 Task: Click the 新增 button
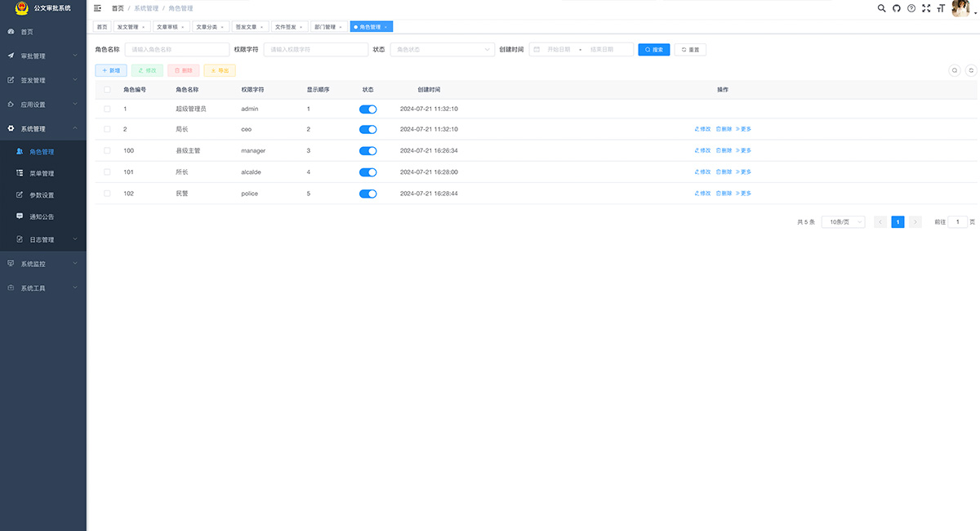111,71
